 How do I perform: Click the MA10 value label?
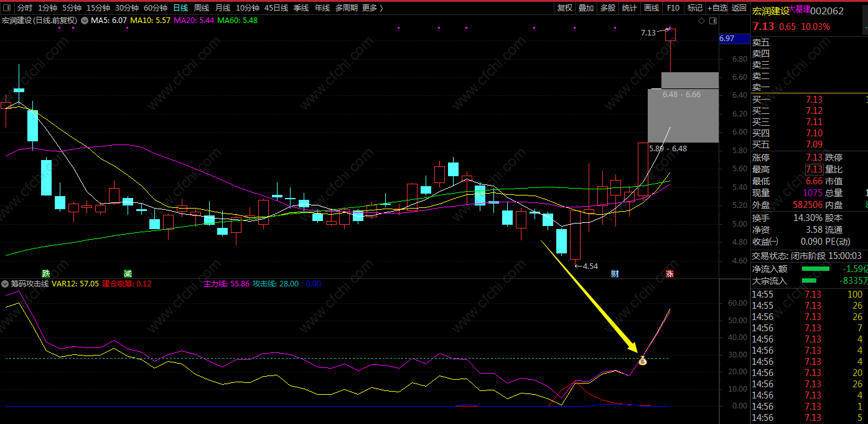point(150,21)
